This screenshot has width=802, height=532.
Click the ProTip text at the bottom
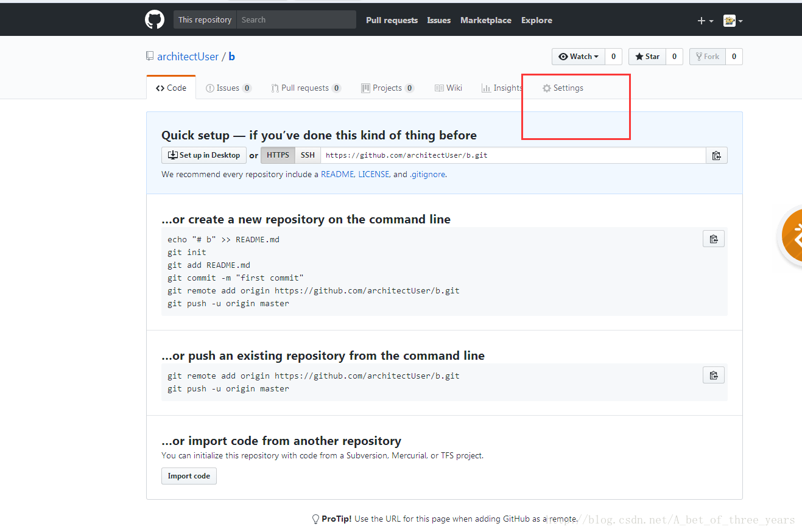445,519
